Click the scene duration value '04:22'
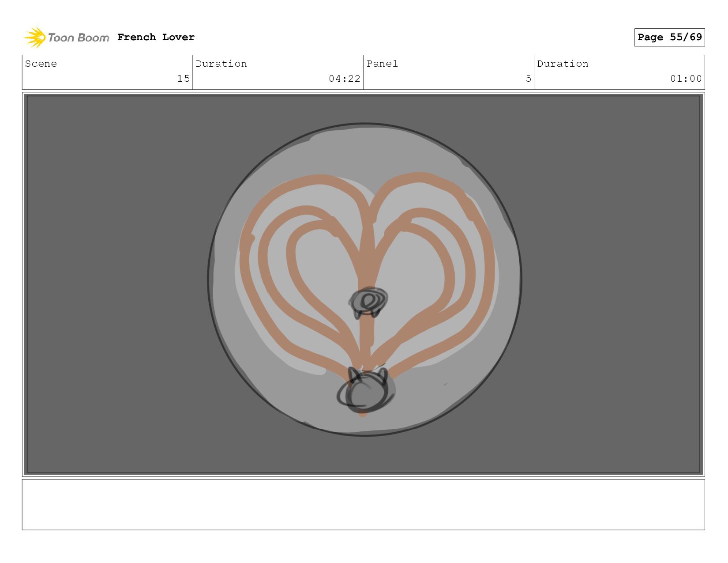Viewport: 728px width, 563px height. point(345,79)
